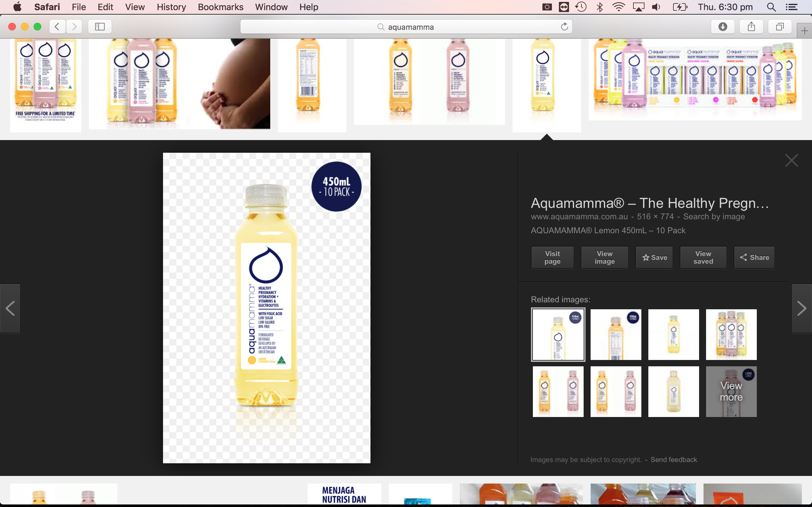Click the Safari share toolbar icon

coord(751,27)
